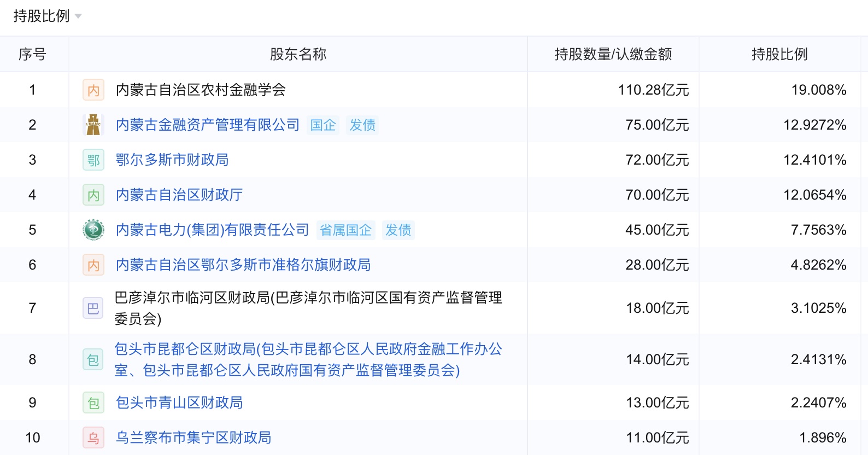Screen dimensions: 868x455
Task: Click the 巴 avatar for 巴彦淖尔市临河区财政局
Action: point(93,308)
